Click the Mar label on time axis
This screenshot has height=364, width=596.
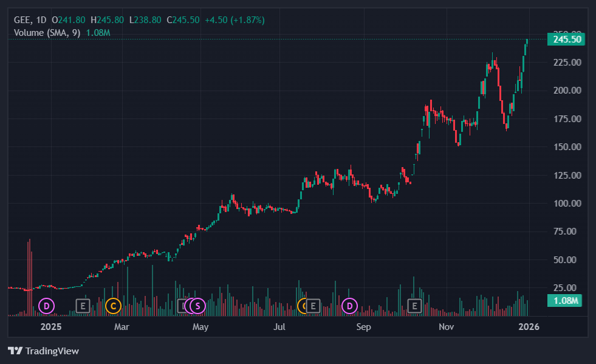122,328
